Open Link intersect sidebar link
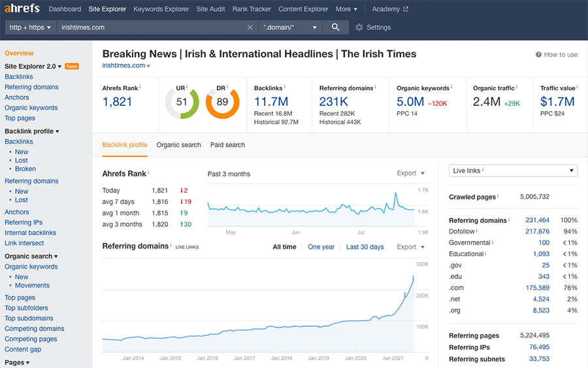This screenshot has width=588, height=368. click(24, 243)
